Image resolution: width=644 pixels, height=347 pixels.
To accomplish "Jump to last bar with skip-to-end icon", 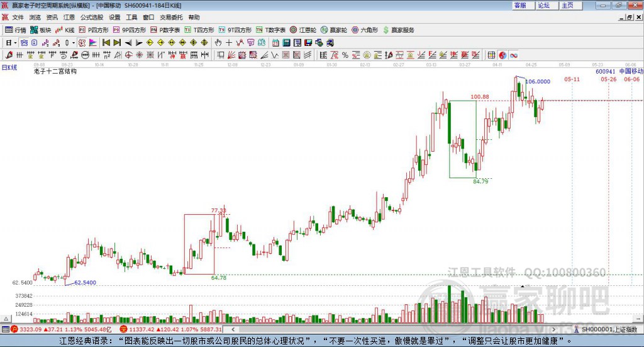I will click(x=117, y=43).
